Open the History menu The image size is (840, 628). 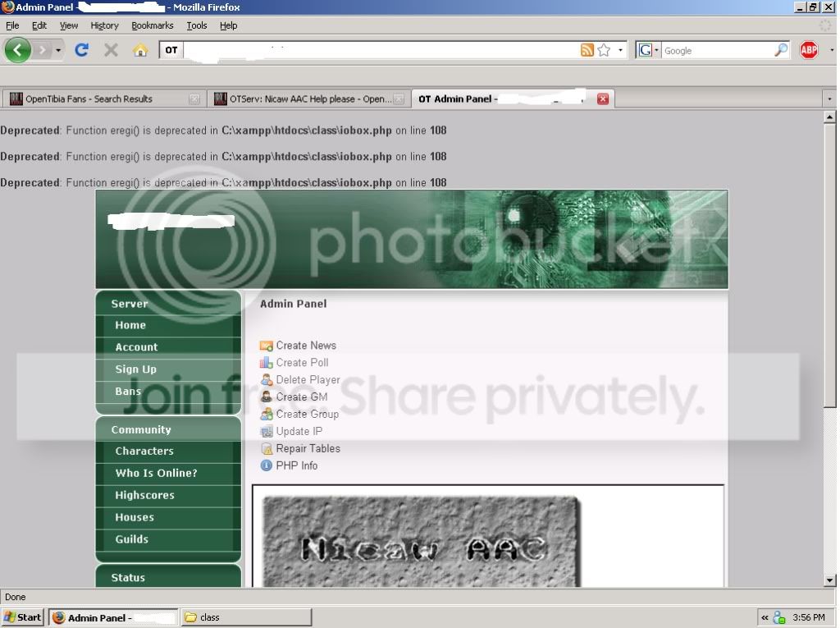pyautogui.click(x=104, y=25)
